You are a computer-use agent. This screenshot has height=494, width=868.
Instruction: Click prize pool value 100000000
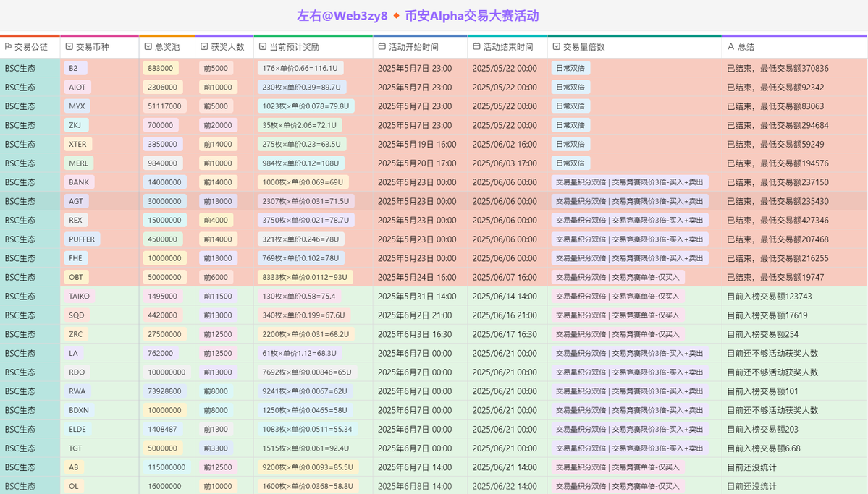(167, 372)
